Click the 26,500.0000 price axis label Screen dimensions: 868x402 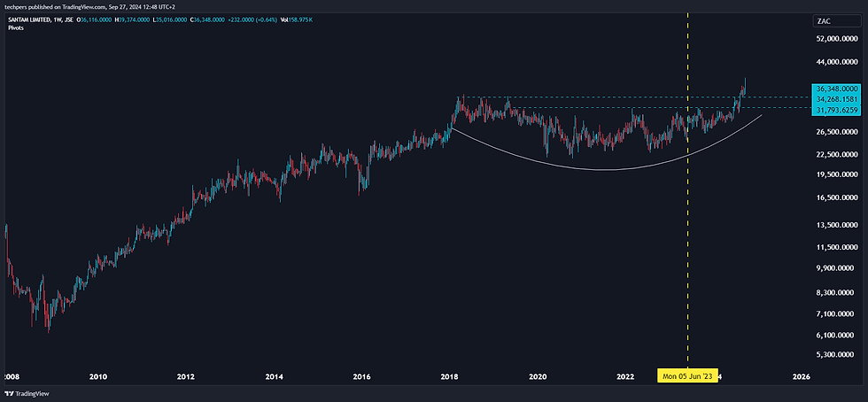[836, 132]
